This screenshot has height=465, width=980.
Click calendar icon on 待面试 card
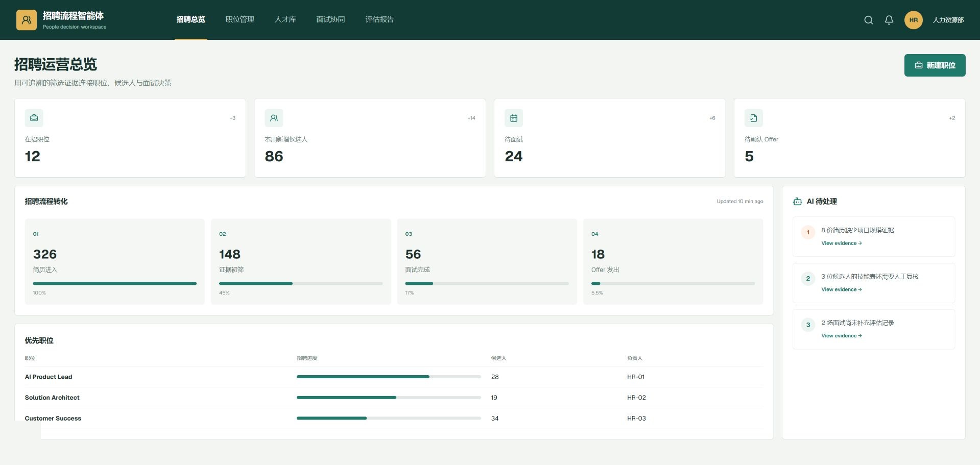tap(514, 118)
